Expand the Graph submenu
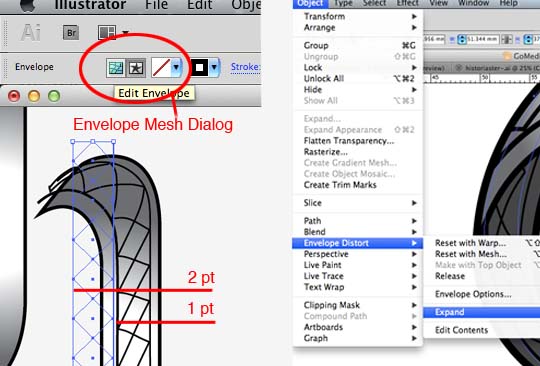This screenshot has height=366, width=540. (x=358, y=338)
